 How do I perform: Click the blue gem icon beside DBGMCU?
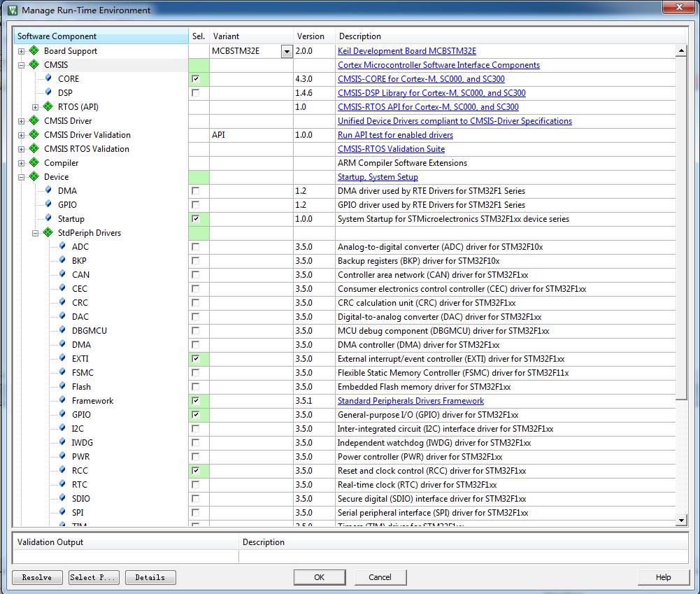pyautogui.click(x=62, y=330)
